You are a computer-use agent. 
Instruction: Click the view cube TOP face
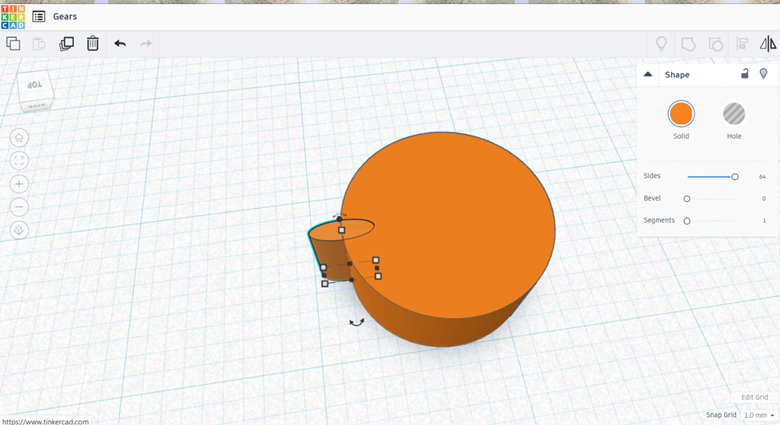point(34,85)
